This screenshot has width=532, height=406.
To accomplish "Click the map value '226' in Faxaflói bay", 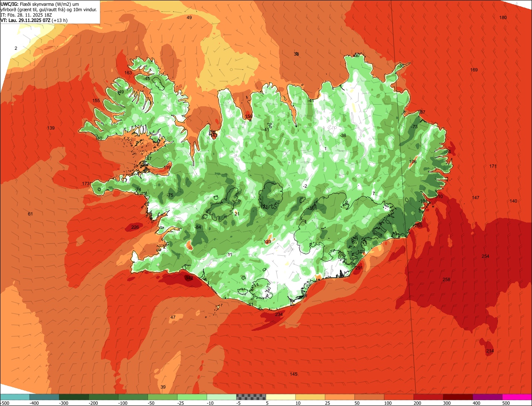I will tap(135, 227).
